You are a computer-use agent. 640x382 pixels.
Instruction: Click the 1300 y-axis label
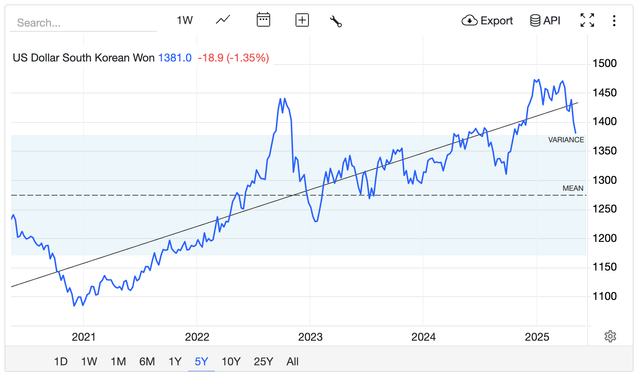click(x=604, y=180)
